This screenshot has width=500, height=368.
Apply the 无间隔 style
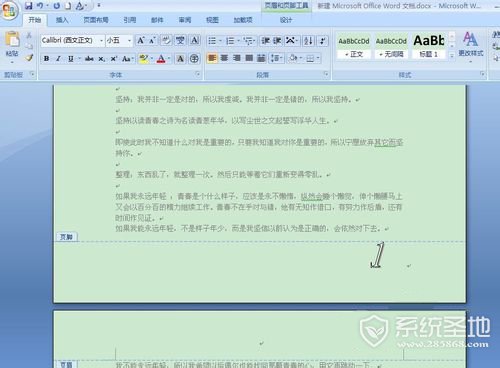click(x=391, y=47)
